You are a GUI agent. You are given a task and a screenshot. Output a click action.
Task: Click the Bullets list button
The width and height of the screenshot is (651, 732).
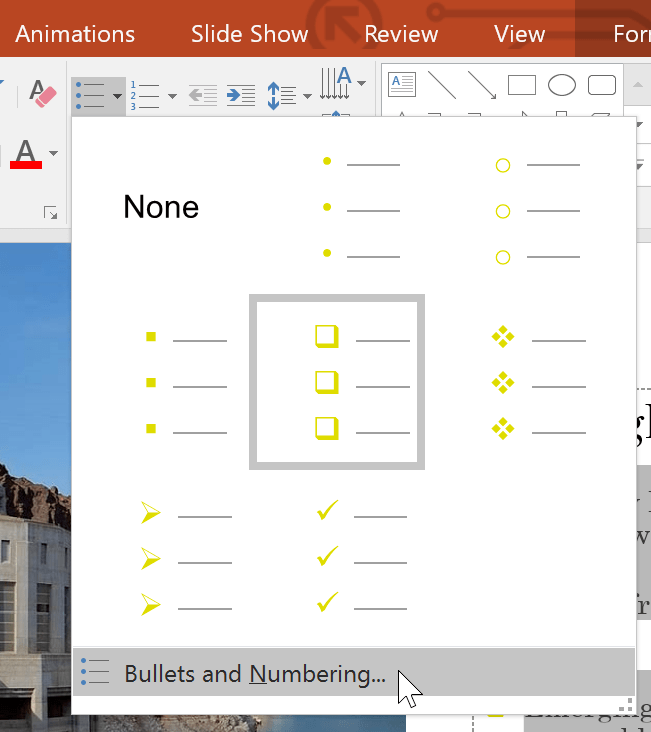tap(91, 96)
